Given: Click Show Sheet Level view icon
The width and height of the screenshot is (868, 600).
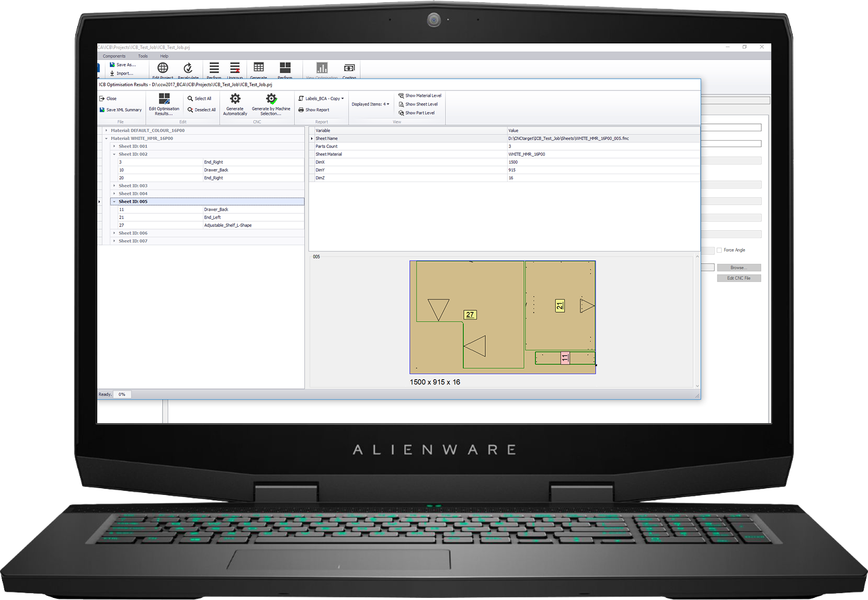Looking at the screenshot, I should pyautogui.click(x=401, y=104).
